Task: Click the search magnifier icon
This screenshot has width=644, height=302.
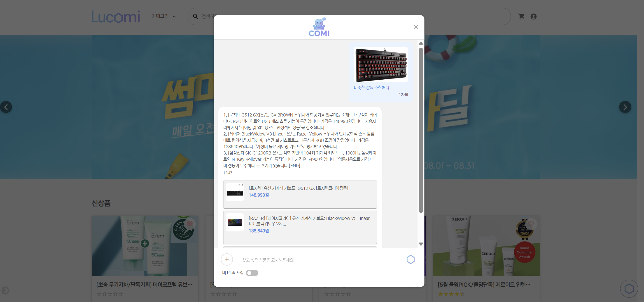Action: click(x=196, y=17)
